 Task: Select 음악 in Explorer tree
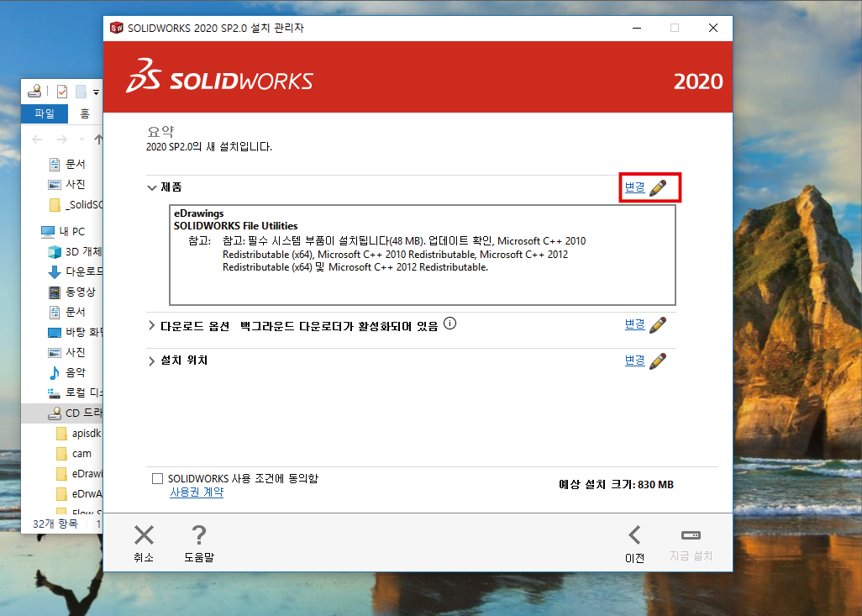tap(67, 373)
